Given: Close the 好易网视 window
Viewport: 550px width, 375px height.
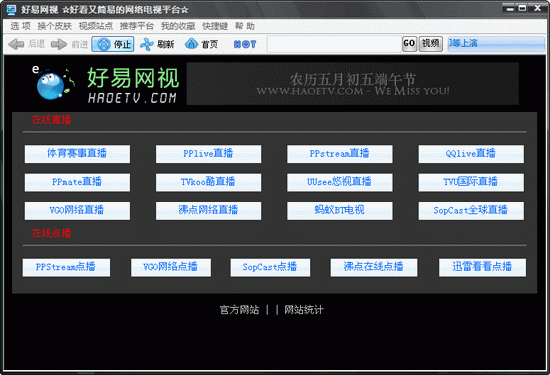Looking at the screenshot, I should pyautogui.click(x=537, y=8).
